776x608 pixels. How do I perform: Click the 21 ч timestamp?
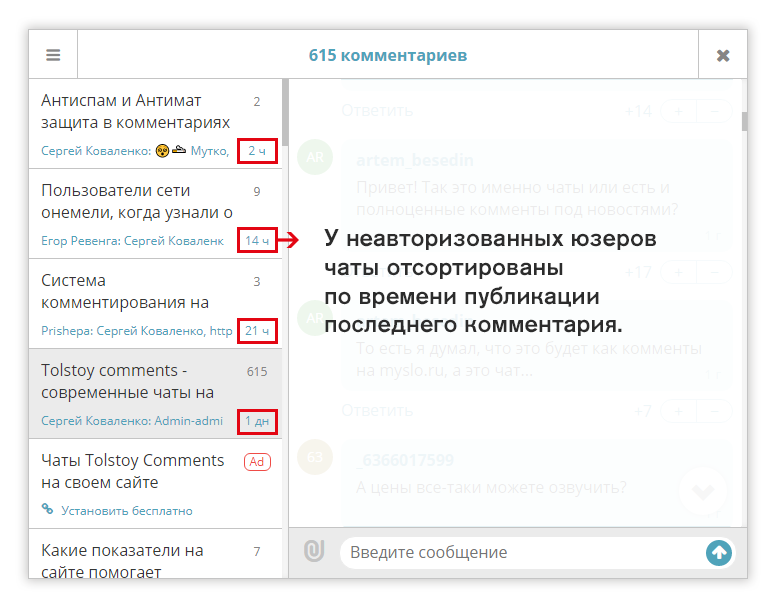pos(257,330)
